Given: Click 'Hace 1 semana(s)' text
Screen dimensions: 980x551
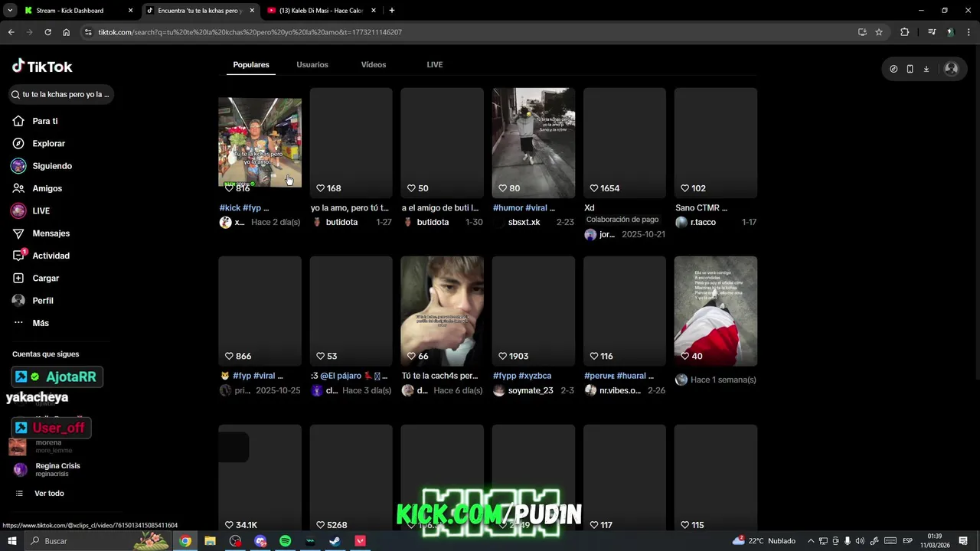Looking at the screenshot, I should tap(724, 380).
